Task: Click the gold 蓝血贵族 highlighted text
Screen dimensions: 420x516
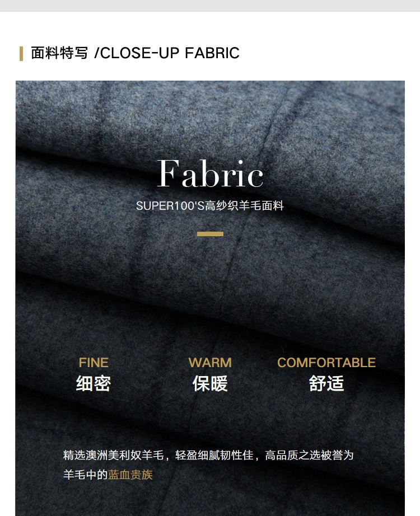Action: (x=130, y=475)
